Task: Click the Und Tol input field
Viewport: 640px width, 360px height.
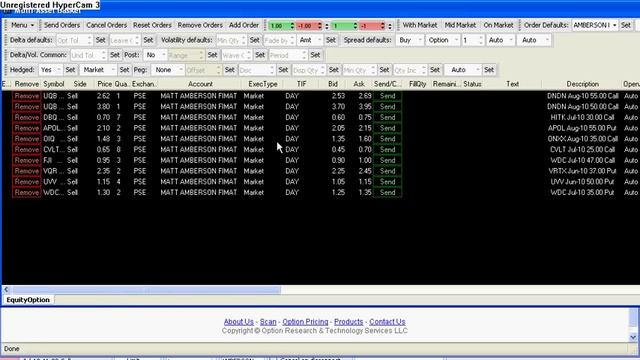Action: pos(88,55)
